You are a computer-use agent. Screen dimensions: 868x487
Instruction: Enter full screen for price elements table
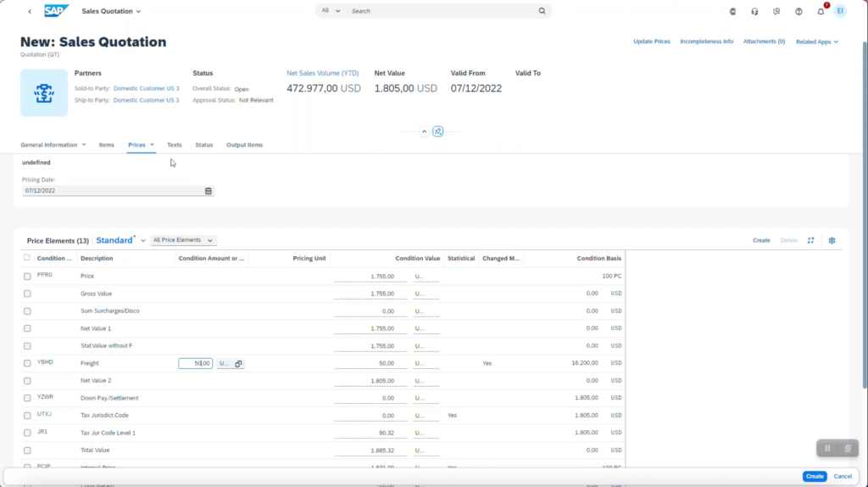tap(811, 240)
